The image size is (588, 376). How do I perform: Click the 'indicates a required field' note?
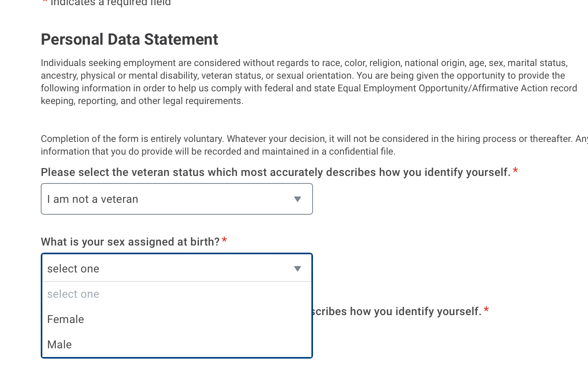(111, 3)
